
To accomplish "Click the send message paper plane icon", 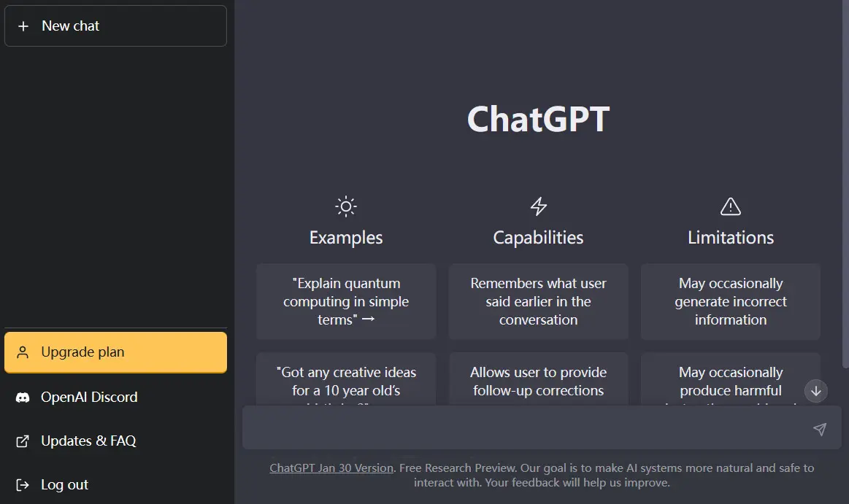I will [x=820, y=429].
